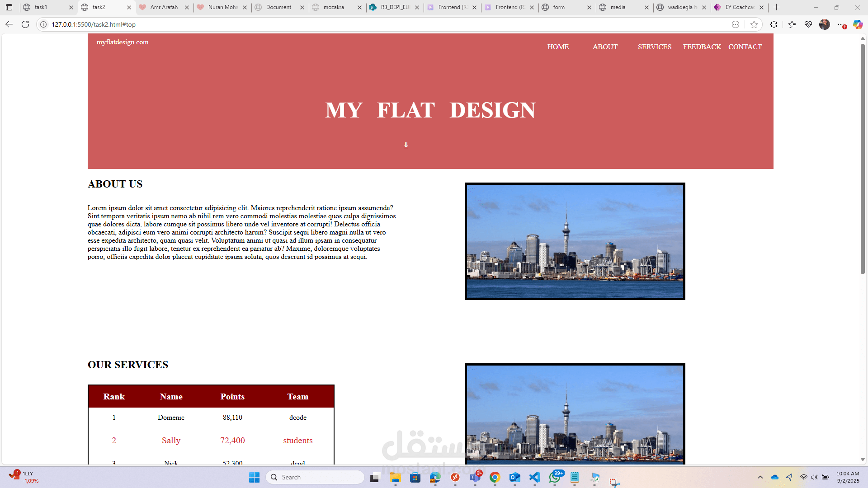Switch to the Amr Arafah tab
Image resolution: width=868 pixels, height=488 pixels.
(164, 7)
